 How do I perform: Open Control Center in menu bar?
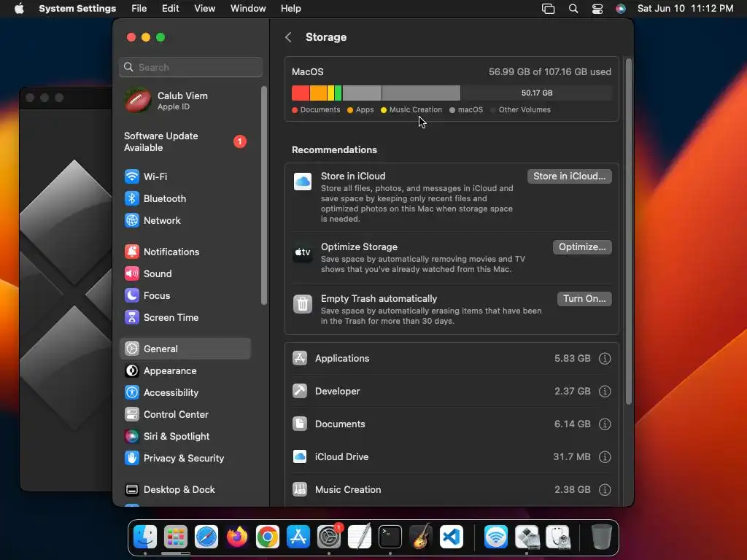[597, 9]
